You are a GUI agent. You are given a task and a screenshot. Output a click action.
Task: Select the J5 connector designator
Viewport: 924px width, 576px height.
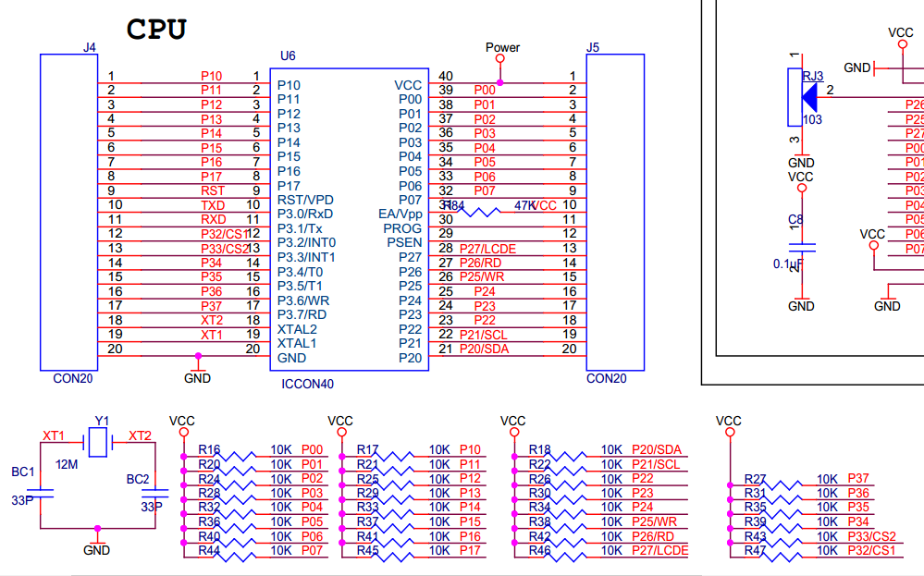(x=593, y=48)
